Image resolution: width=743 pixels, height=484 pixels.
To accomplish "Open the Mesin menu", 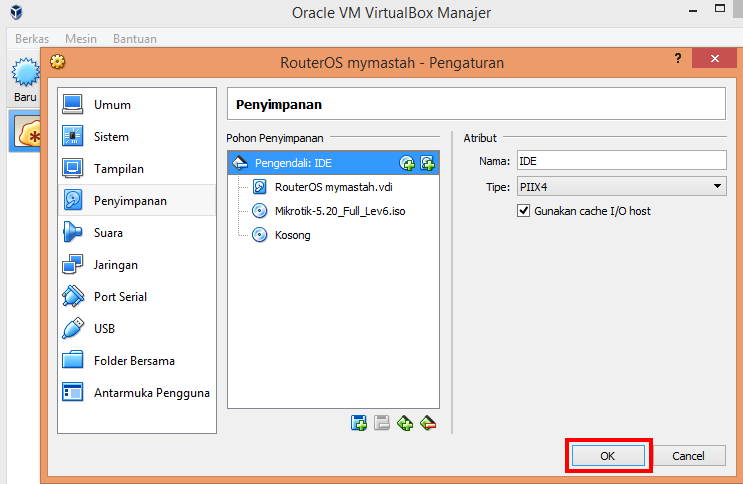I will (81, 39).
